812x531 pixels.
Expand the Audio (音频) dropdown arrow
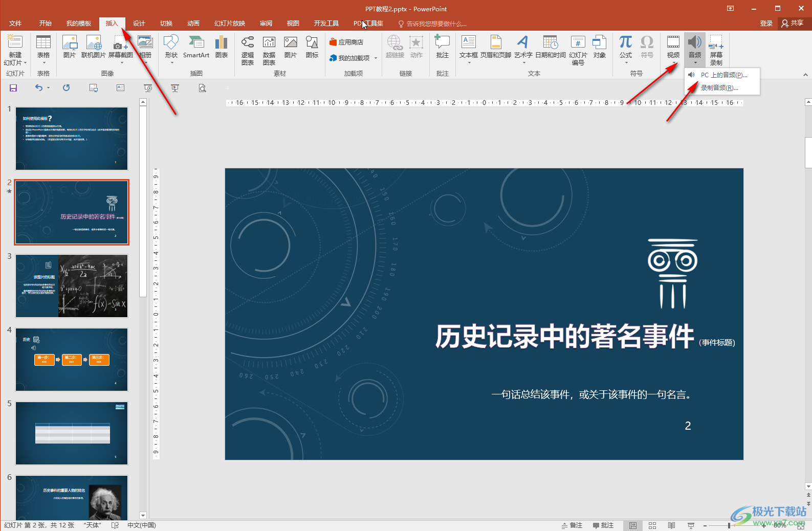pos(695,63)
